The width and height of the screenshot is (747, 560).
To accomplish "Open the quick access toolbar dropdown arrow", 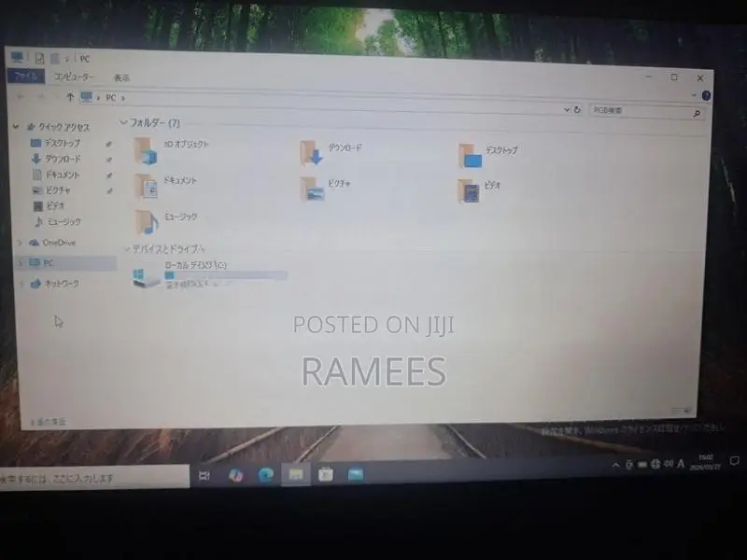I will (67, 59).
